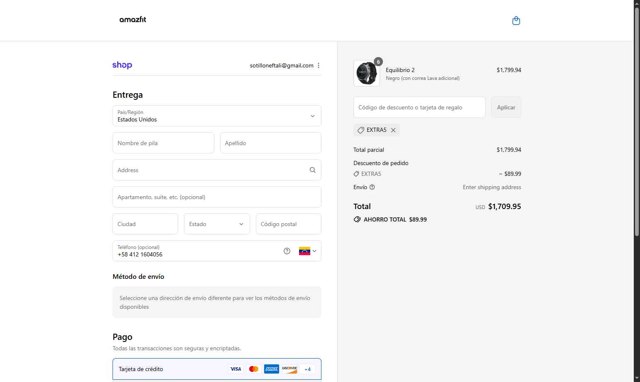Remove the EXTRA5 discount code
The width and height of the screenshot is (640, 382).
[393, 130]
